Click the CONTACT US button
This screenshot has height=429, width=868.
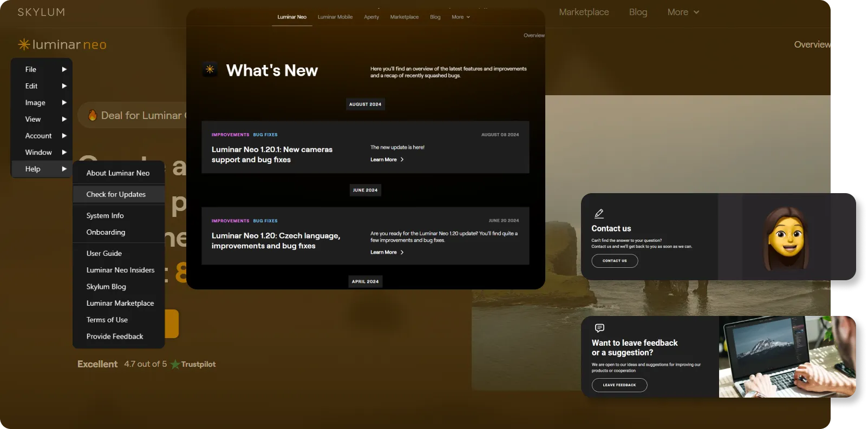[615, 261]
